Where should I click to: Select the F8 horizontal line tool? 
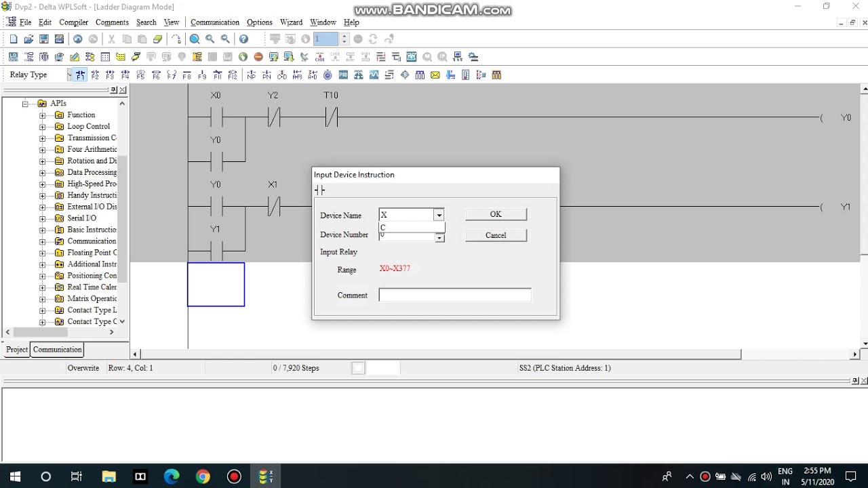pyautogui.click(x=187, y=75)
